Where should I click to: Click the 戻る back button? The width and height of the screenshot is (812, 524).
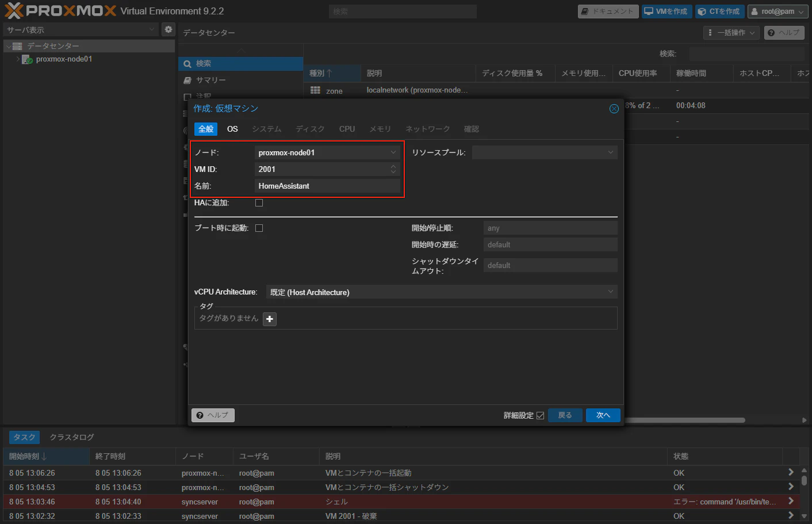click(x=565, y=415)
